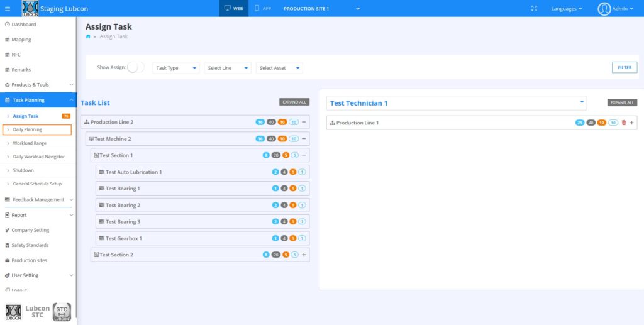Click the orange badge on Test Bearing 1

click(293, 189)
